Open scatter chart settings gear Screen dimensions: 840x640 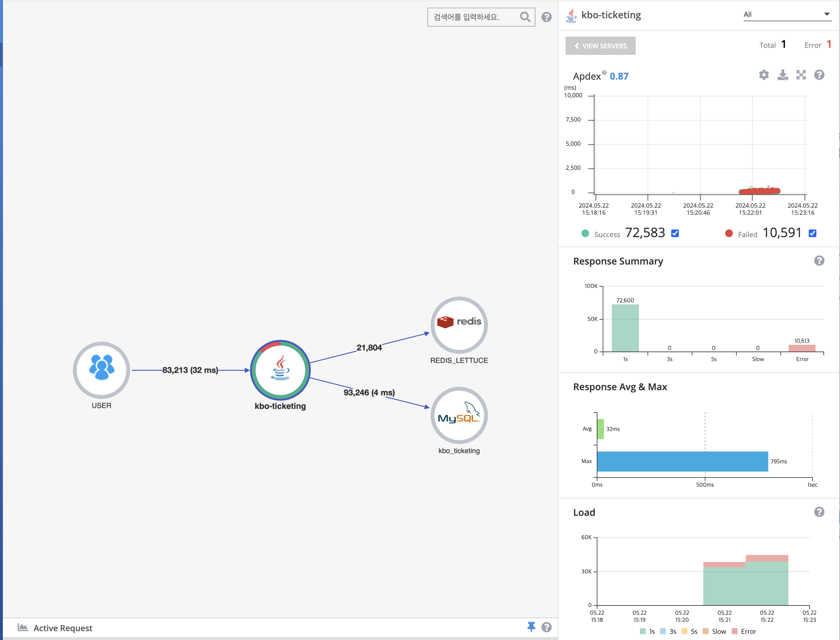click(x=764, y=75)
